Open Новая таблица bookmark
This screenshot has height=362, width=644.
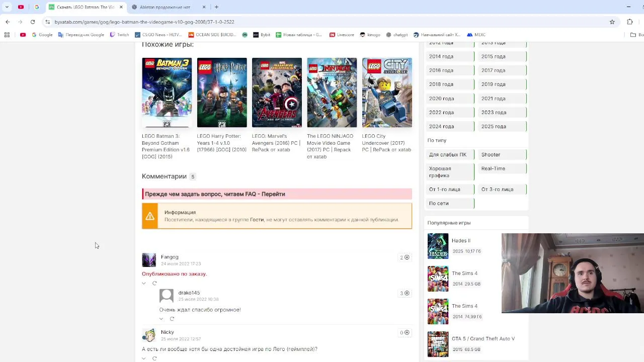pos(299,35)
